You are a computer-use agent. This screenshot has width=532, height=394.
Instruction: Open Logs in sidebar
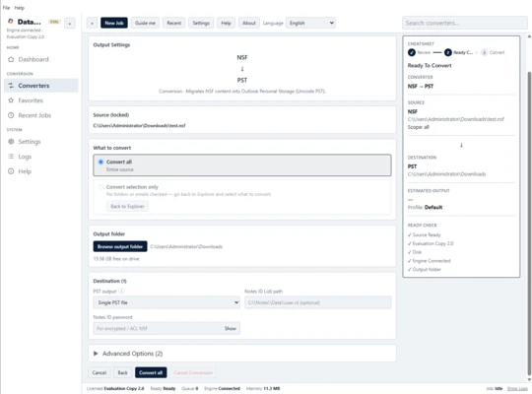(x=41, y=157)
